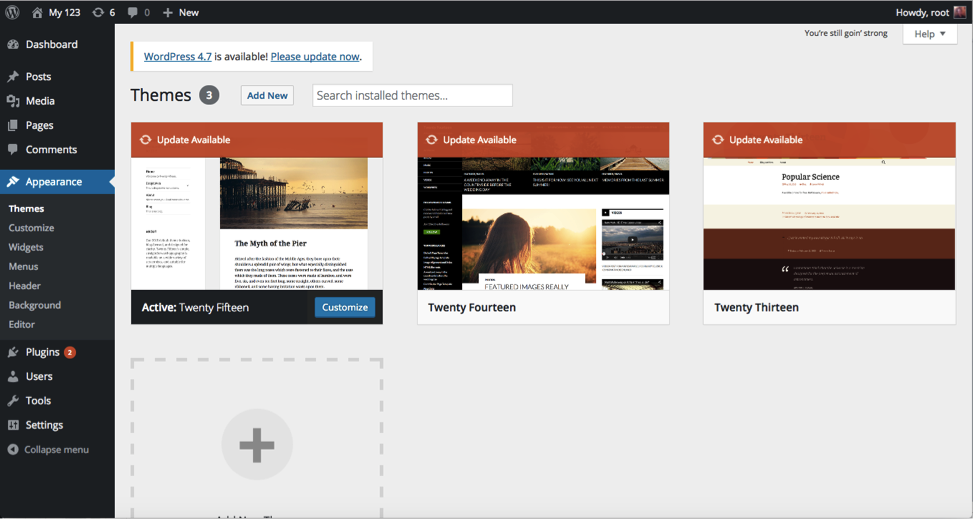
Task: Click the update icon on Twenty Fifteen banner
Action: tap(145, 140)
